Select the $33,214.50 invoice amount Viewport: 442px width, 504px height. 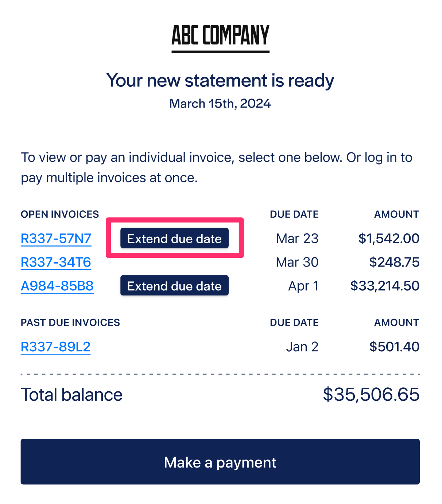click(385, 286)
